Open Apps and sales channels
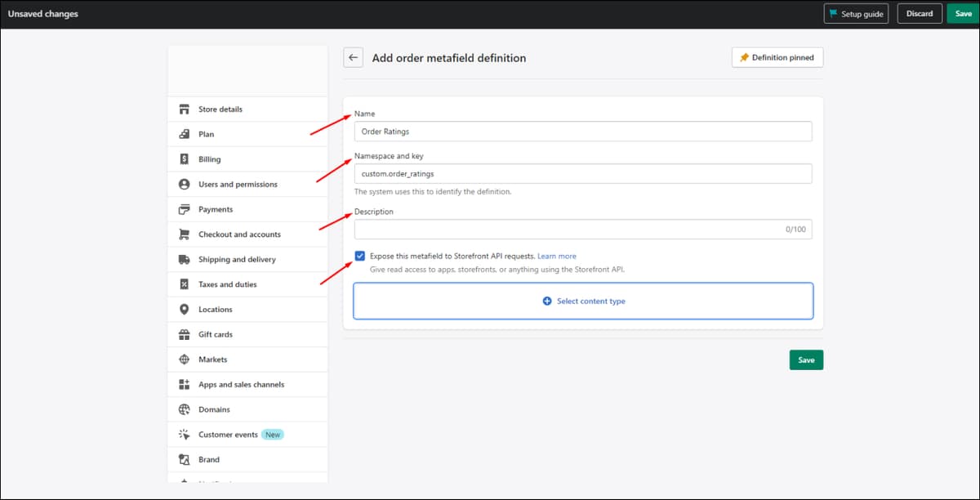This screenshot has width=980, height=500. point(247,385)
